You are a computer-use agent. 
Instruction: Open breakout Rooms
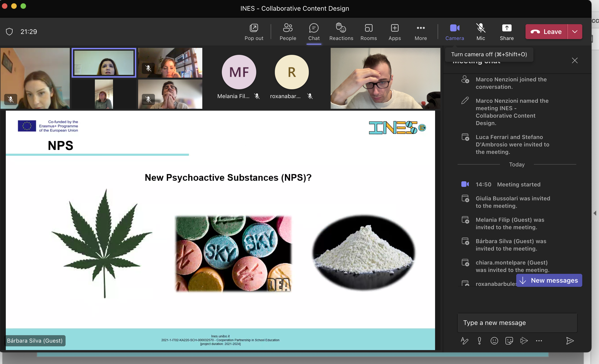369,32
